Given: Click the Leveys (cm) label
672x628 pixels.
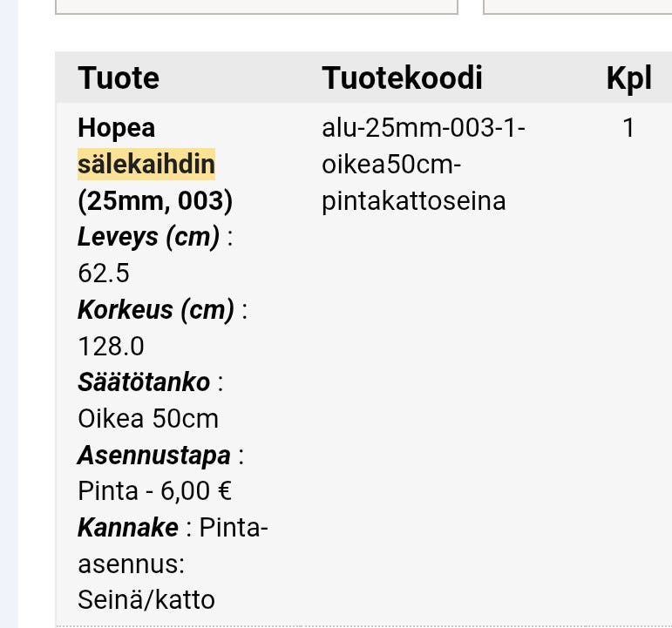Looking at the screenshot, I should click(149, 237).
